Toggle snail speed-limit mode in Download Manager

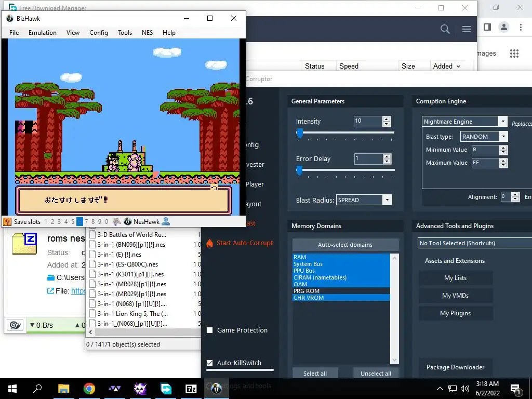pyautogui.click(x=15, y=325)
